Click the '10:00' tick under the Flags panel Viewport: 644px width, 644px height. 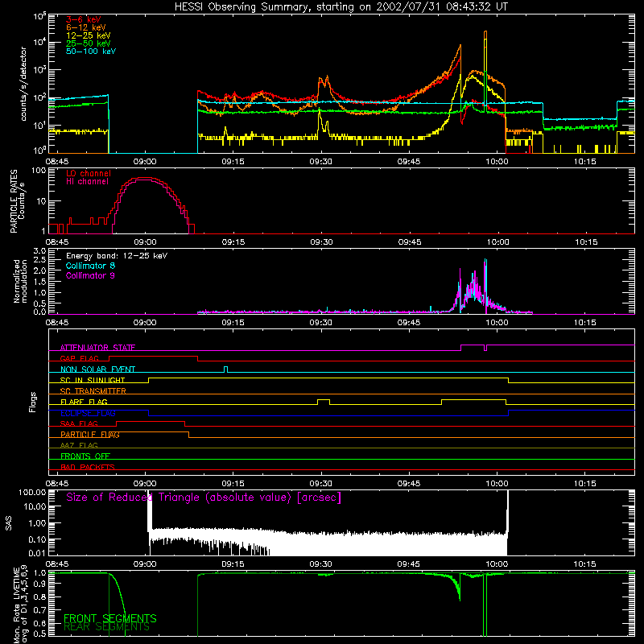pos(497,484)
